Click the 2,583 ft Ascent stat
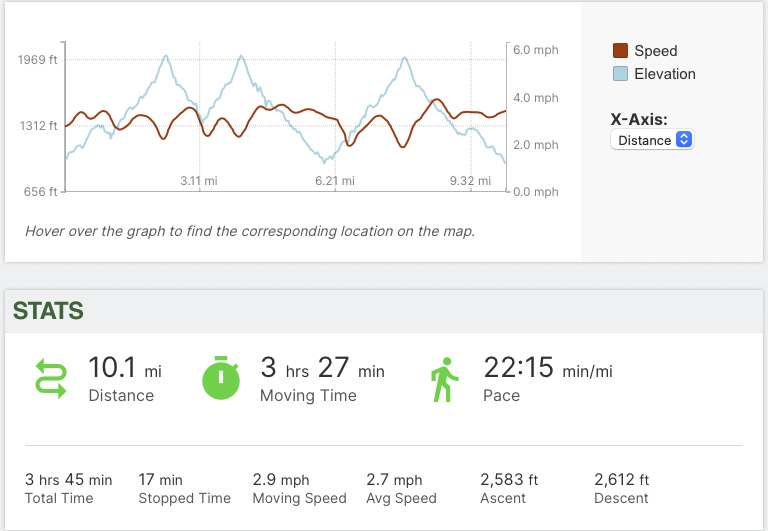The height and width of the screenshot is (531, 768). pos(509,480)
